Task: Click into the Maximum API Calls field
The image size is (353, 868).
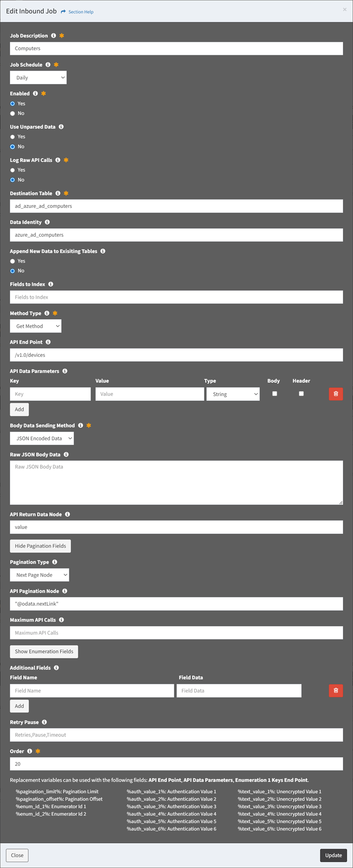Action: point(176,633)
